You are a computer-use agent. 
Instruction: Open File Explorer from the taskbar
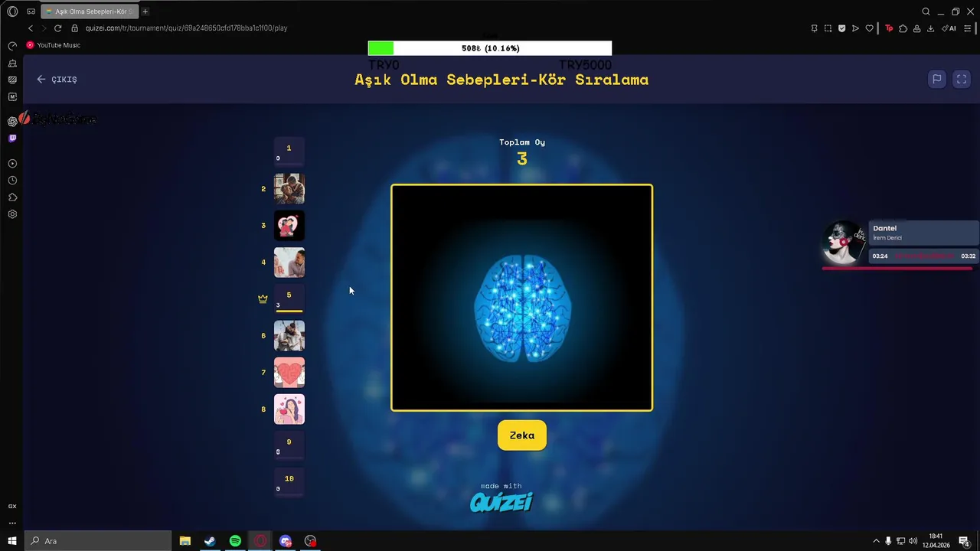(x=185, y=541)
